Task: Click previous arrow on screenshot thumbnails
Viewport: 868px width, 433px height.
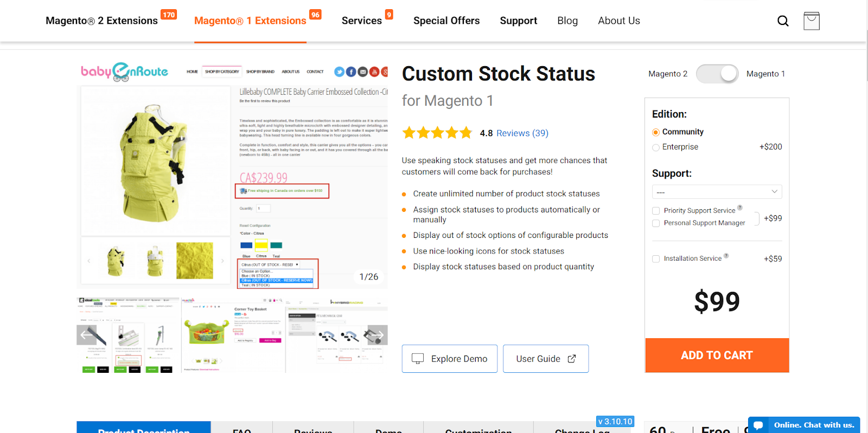Action: coord(87,335)
